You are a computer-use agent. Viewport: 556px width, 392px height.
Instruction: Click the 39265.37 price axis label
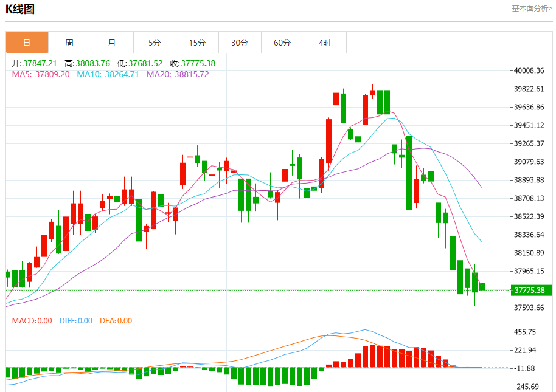pyautogui.click(x=529, y=144)
